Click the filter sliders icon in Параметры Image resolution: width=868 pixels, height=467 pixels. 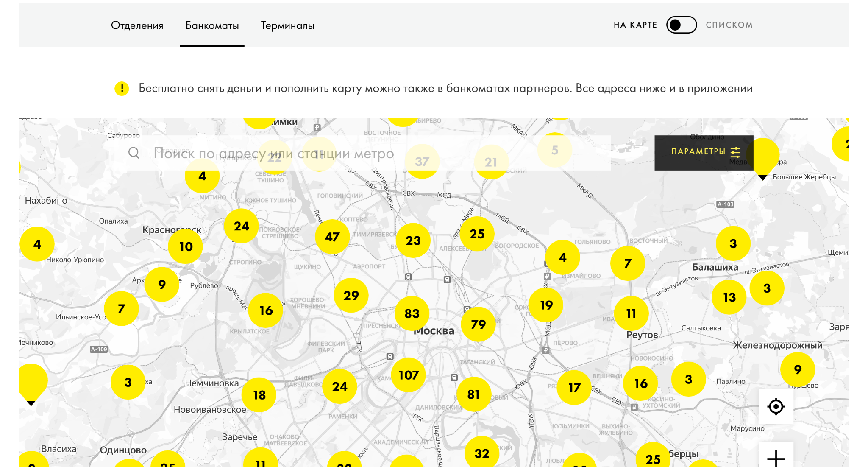[x=736, y=152]
